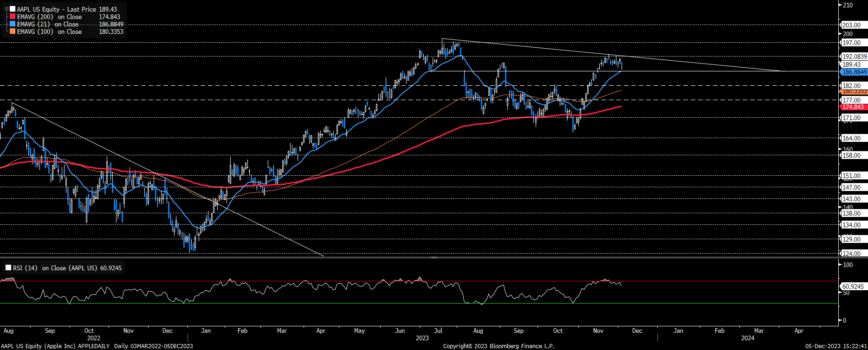Image resolution: width=868 pixels, height=350 pixels.
Task: Click the Dec 2023 label on date axis
Action: pos(637,331)
